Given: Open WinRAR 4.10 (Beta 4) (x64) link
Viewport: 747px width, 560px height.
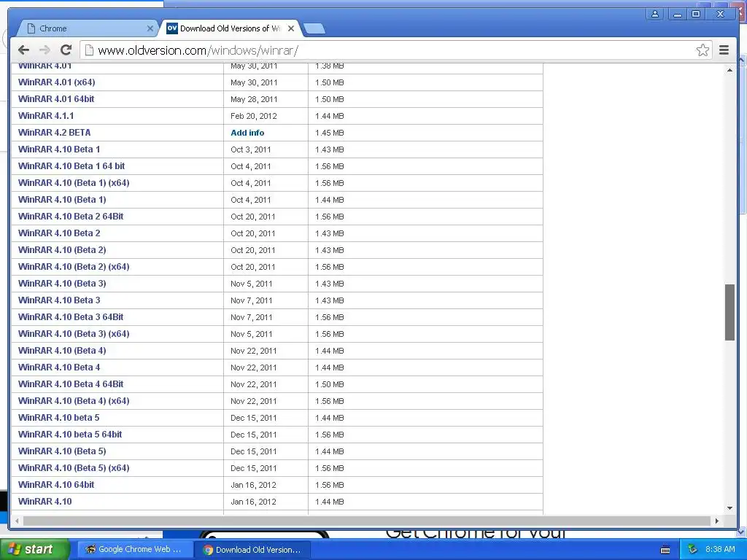Looking at the screenshot, I should coord(74,401).
